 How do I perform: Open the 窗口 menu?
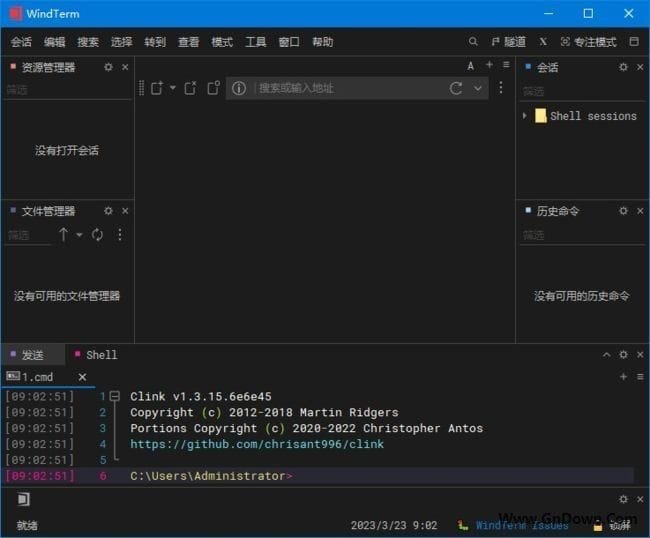point(289,42)
